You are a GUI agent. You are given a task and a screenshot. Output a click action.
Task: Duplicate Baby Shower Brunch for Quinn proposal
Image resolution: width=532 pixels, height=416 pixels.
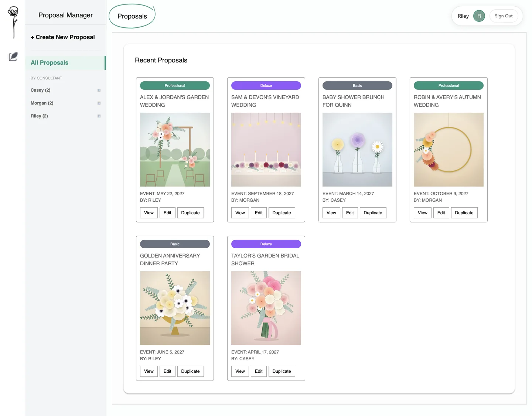pyautogui.click(x=373, y=213)
